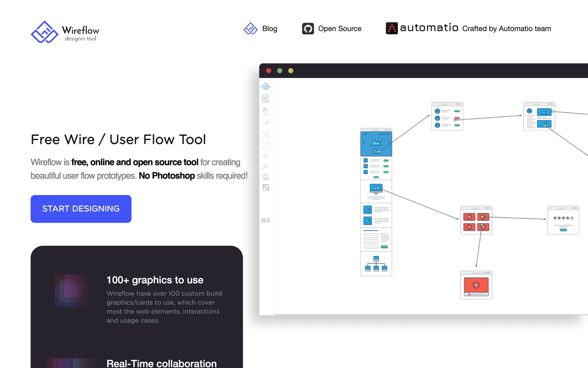Select the star rating card
Image resolution: width=588 pixels, height=368 pixels.
tap(563, 220)
